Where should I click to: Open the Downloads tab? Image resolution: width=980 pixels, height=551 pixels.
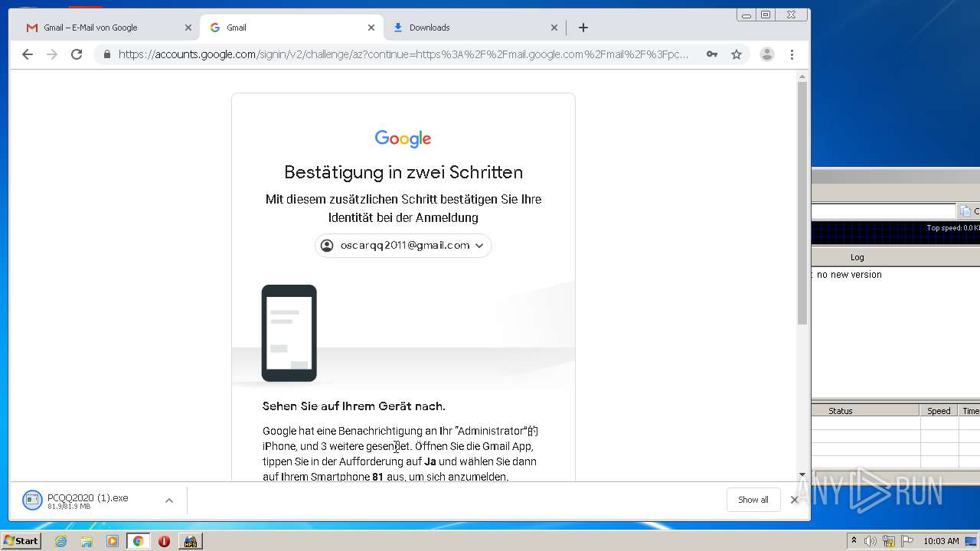(x=475, y=28)
